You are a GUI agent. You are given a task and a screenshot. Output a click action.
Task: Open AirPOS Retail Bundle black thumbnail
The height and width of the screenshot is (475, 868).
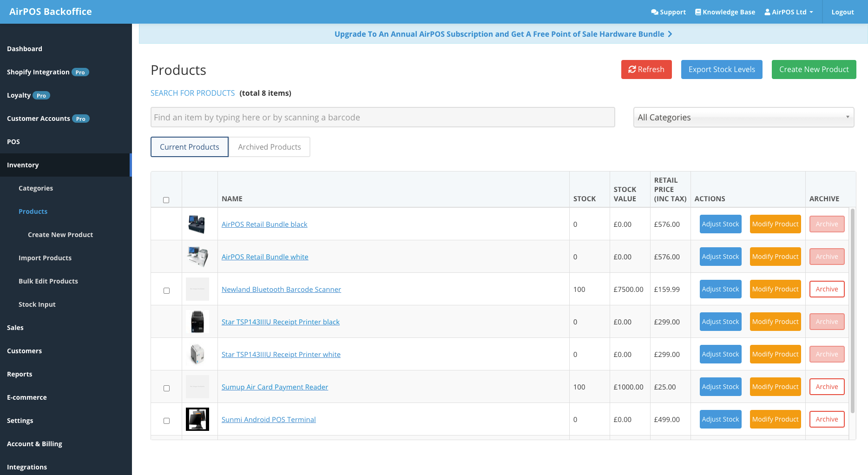click(x=197, y=224)
